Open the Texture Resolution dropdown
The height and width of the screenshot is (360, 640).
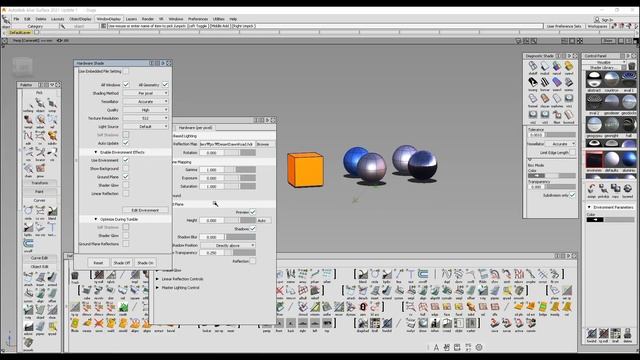pos(146,118)
